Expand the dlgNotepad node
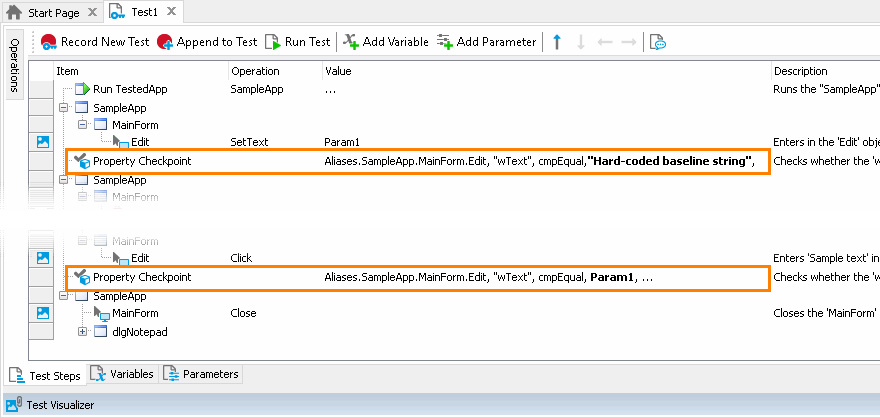Viewport: 880px width, 418px height. [x=82, y=332]
